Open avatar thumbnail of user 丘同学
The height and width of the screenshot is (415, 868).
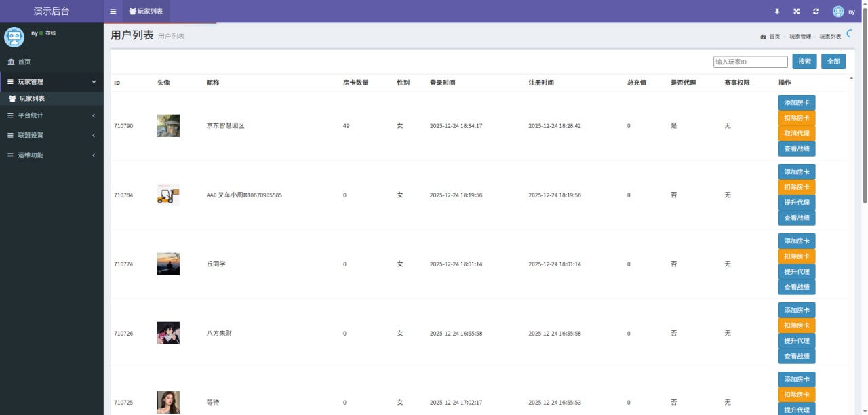coord(168,264)
